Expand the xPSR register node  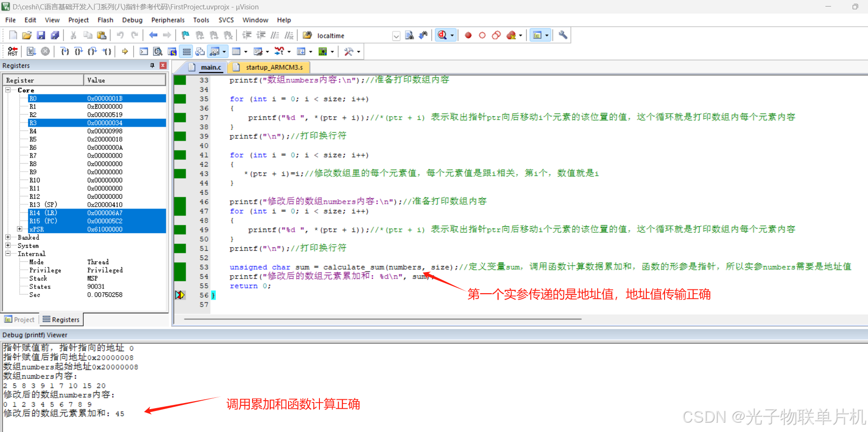tap(19, 229)
